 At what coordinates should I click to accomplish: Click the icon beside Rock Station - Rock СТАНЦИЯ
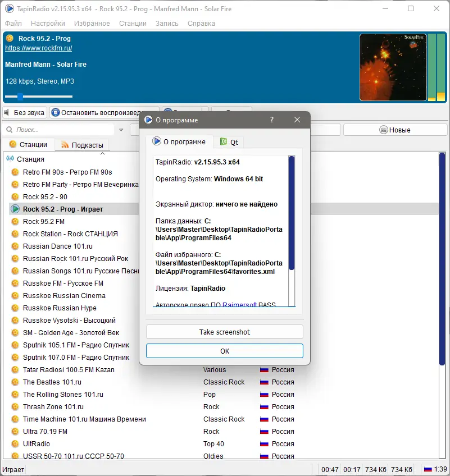[x=15, y=234]
